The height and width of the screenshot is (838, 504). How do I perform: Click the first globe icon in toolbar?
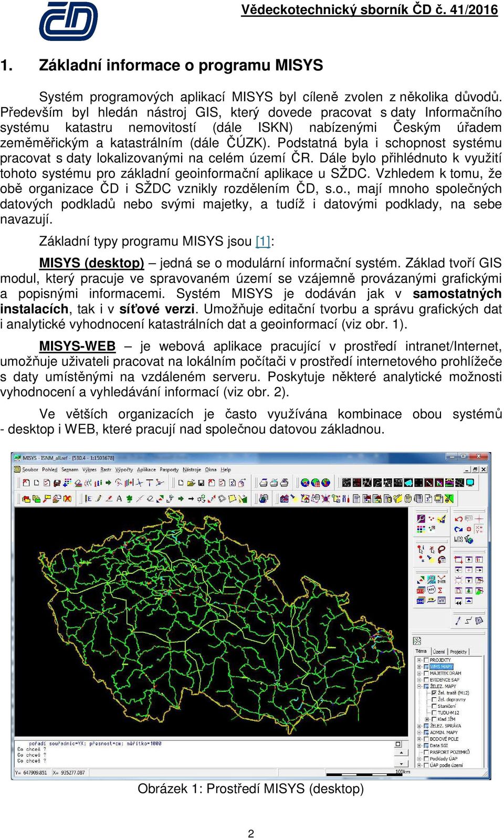(305, 483)
